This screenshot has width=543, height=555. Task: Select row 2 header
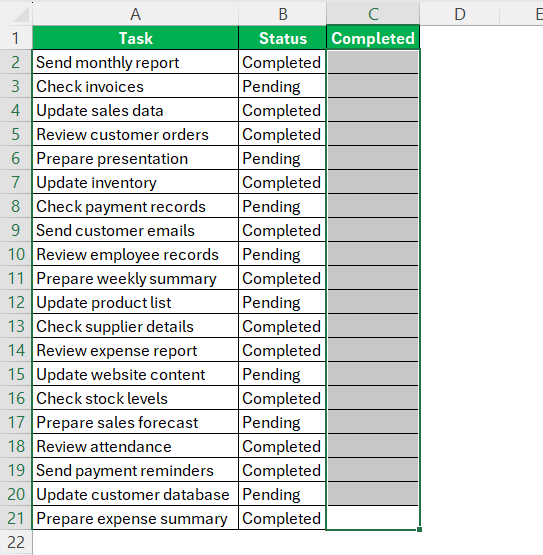tap(16, 62)
